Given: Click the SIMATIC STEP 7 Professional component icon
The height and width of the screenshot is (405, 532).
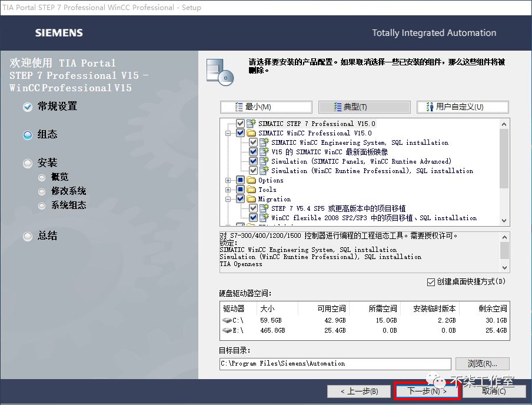Looking at the screenshot, I should (x=251, y=123).
